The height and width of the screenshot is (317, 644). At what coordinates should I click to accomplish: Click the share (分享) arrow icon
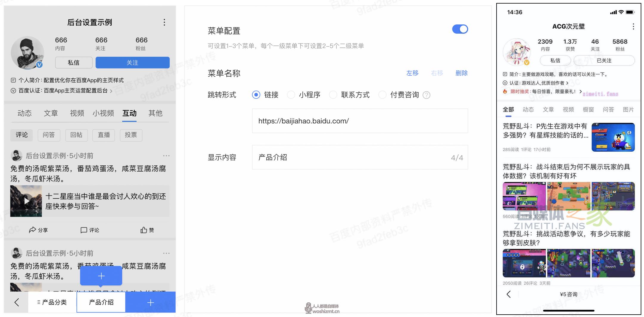[x=32, y=230]
